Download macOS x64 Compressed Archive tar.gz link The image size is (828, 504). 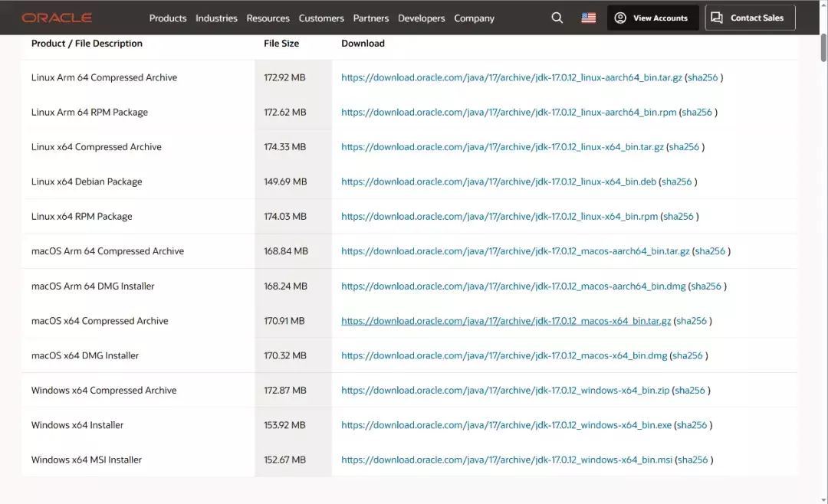click(x=506, y=321)
